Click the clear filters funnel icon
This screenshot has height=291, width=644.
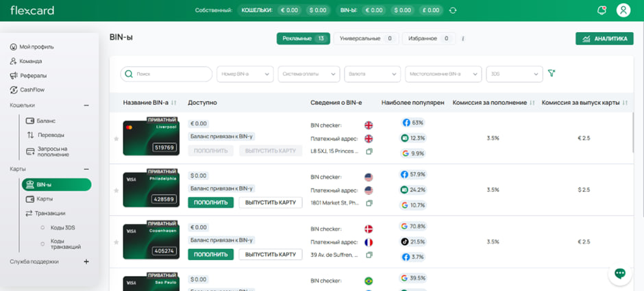click(552, 73)
